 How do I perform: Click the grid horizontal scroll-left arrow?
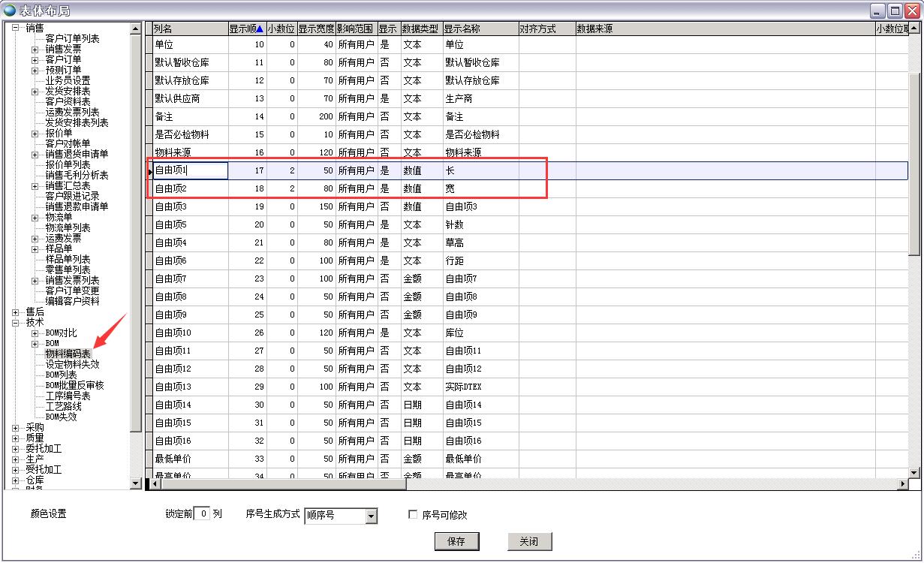point(155,484)
